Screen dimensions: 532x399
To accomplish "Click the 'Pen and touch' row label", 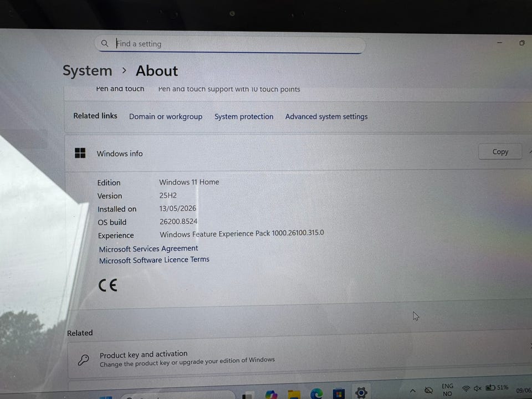I will (x=120, y=89).
